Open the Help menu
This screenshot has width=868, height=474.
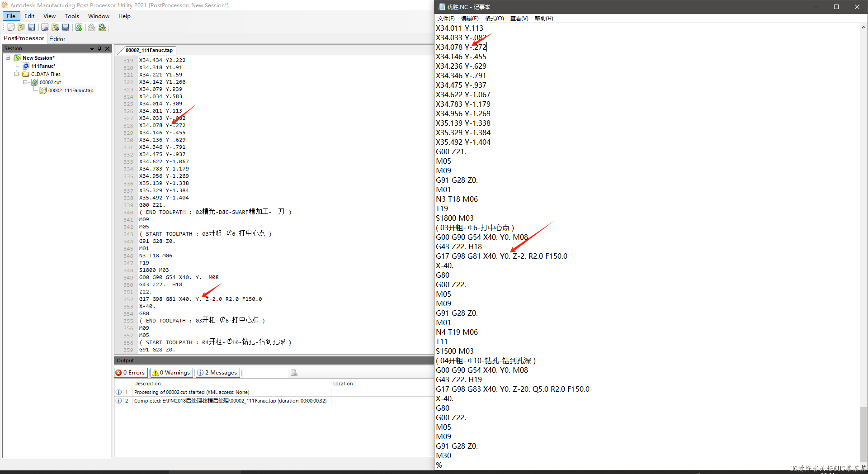124,16
